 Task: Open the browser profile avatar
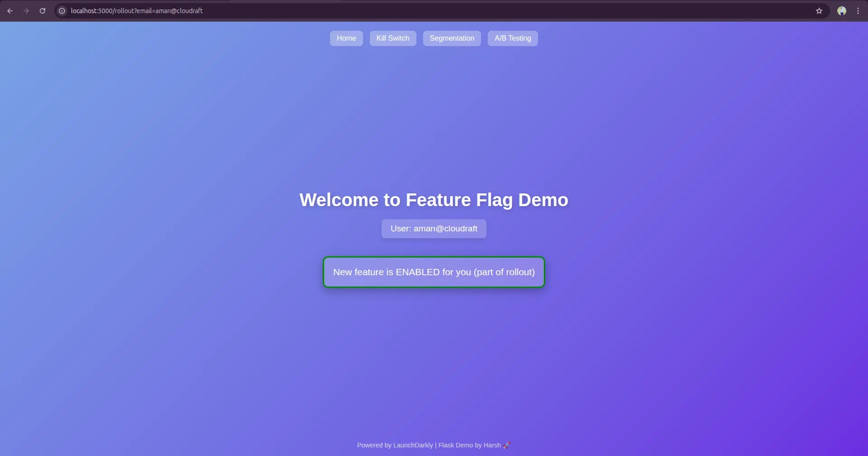click(841, 11)
